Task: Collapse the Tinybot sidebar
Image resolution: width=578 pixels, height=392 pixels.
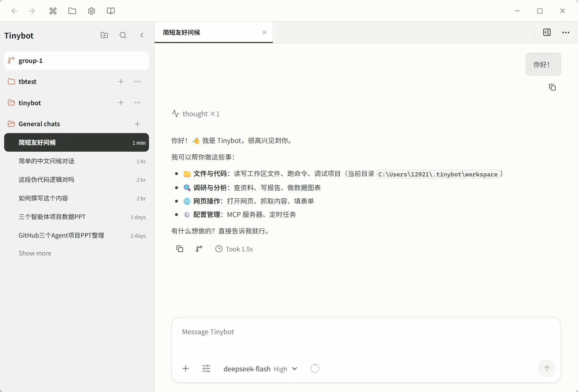Action: coord(142,35)
